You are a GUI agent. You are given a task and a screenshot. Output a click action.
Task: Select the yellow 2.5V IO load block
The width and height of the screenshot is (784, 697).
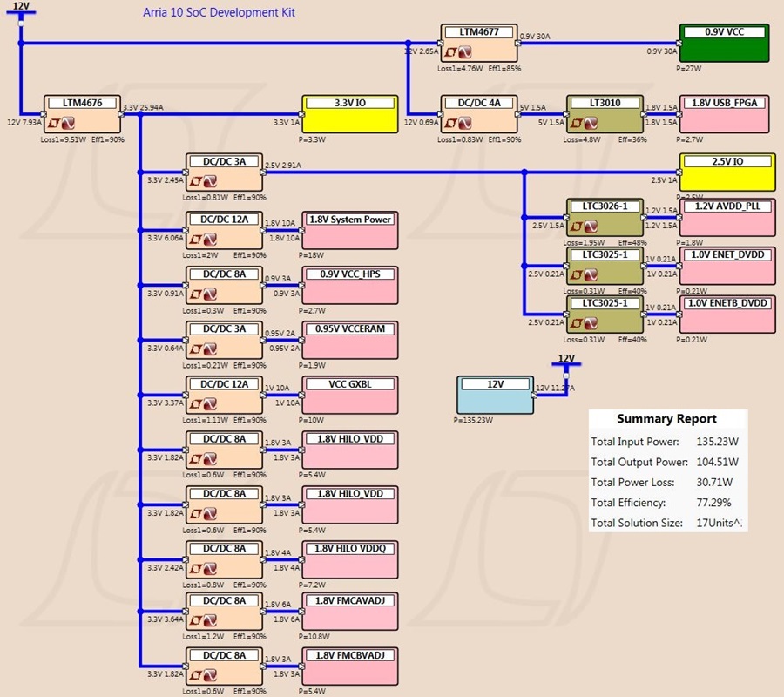click(x=727, y=173)
